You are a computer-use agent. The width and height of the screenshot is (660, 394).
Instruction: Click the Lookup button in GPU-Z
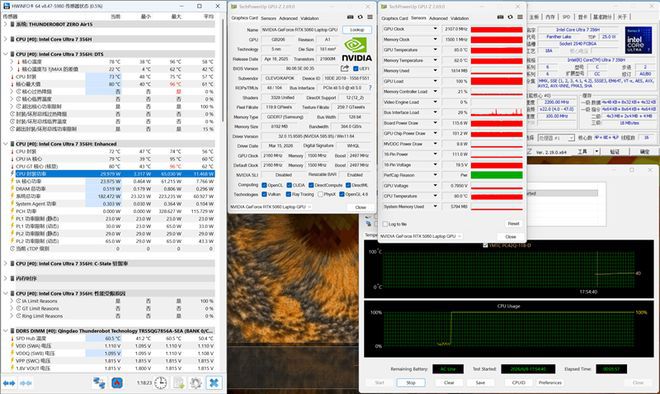click(357, 30)
